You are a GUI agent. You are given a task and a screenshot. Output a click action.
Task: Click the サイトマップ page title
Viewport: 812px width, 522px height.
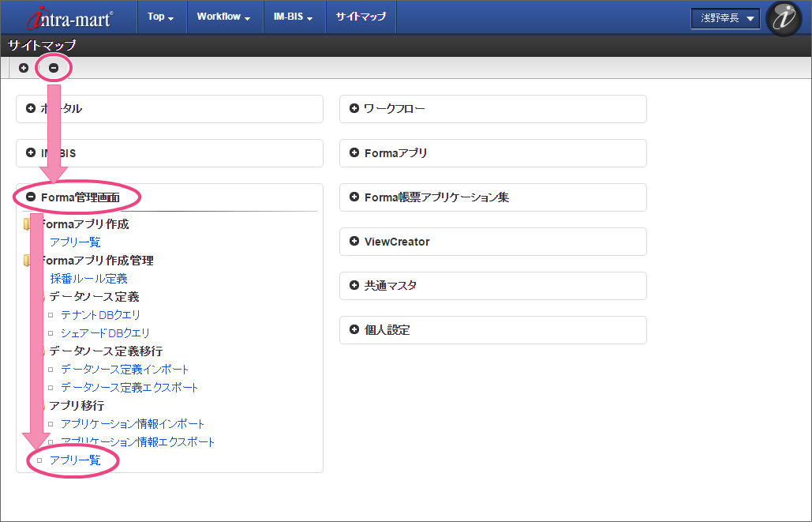click(42, 46)
